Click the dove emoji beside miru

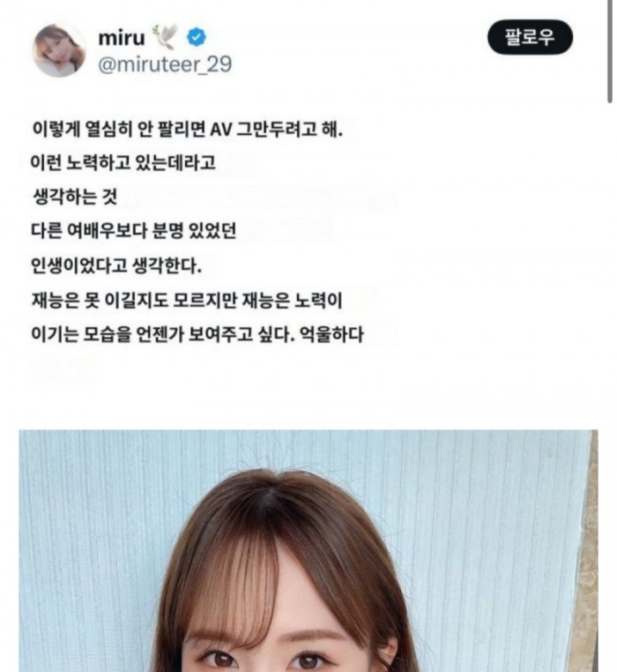[166, 37]
